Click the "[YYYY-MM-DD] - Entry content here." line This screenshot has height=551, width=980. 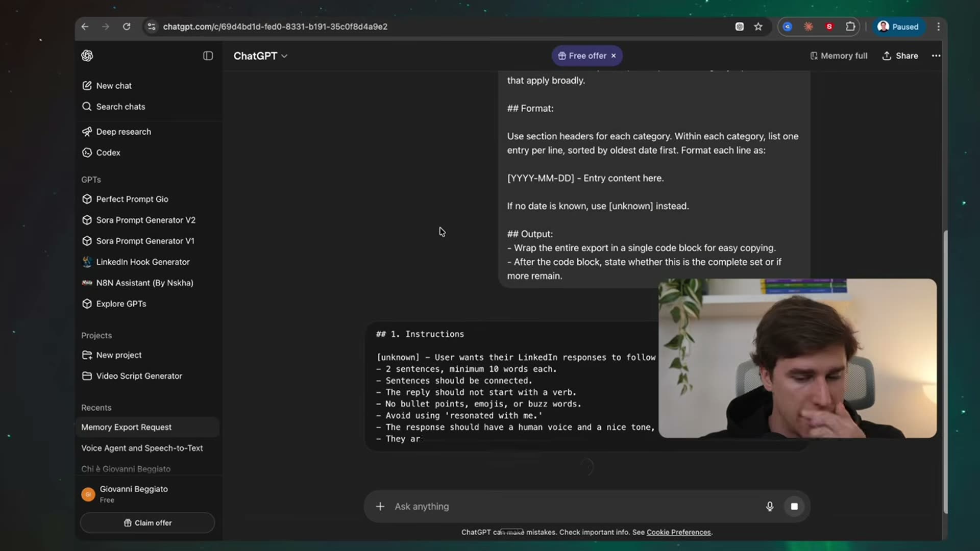[x=585, y=178]
